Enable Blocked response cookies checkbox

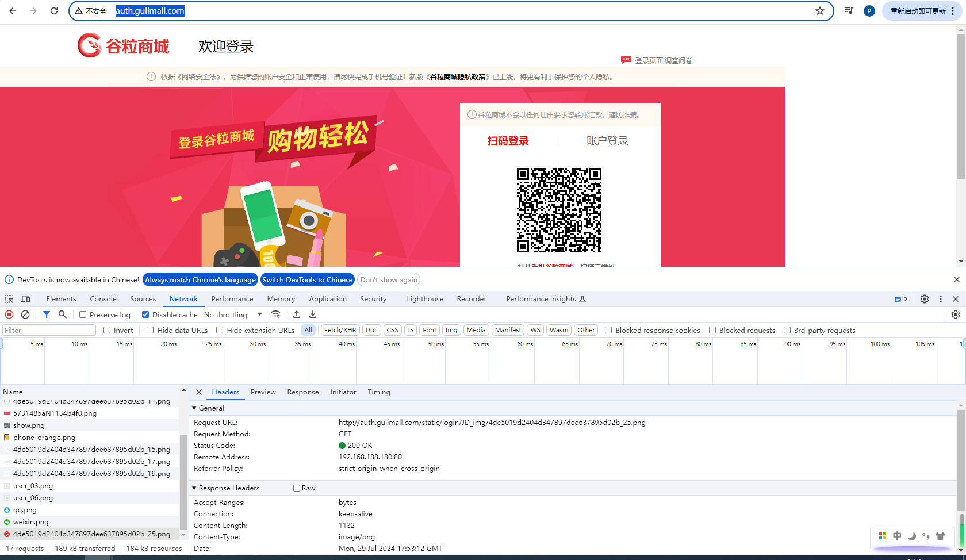coord(608,330)
